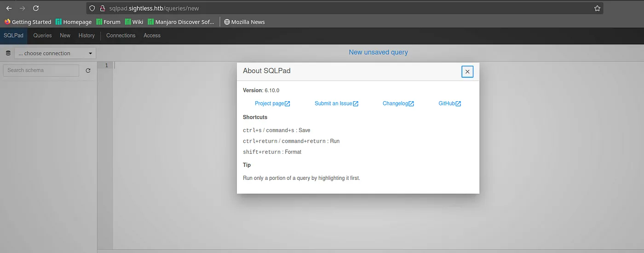Click the external-link icon beside Changelog
Screen dimensions: 644x253
point(411,103)
